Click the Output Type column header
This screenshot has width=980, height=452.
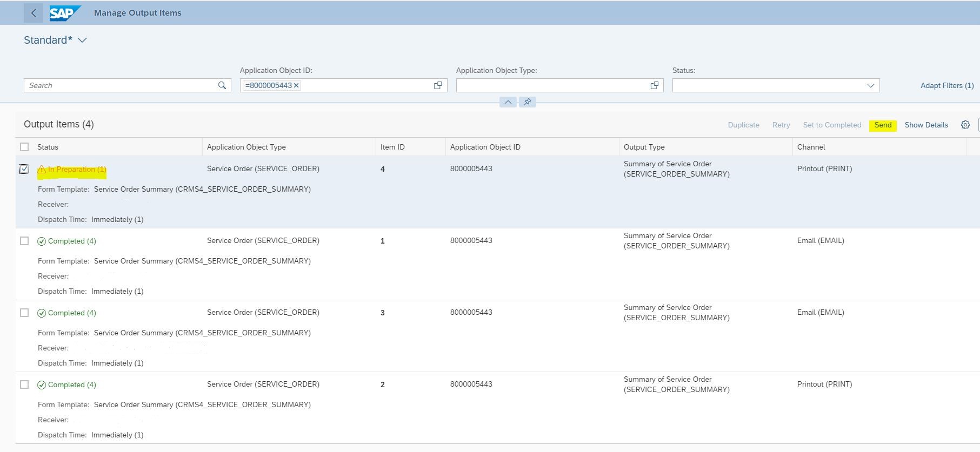[x=644, y=147]
